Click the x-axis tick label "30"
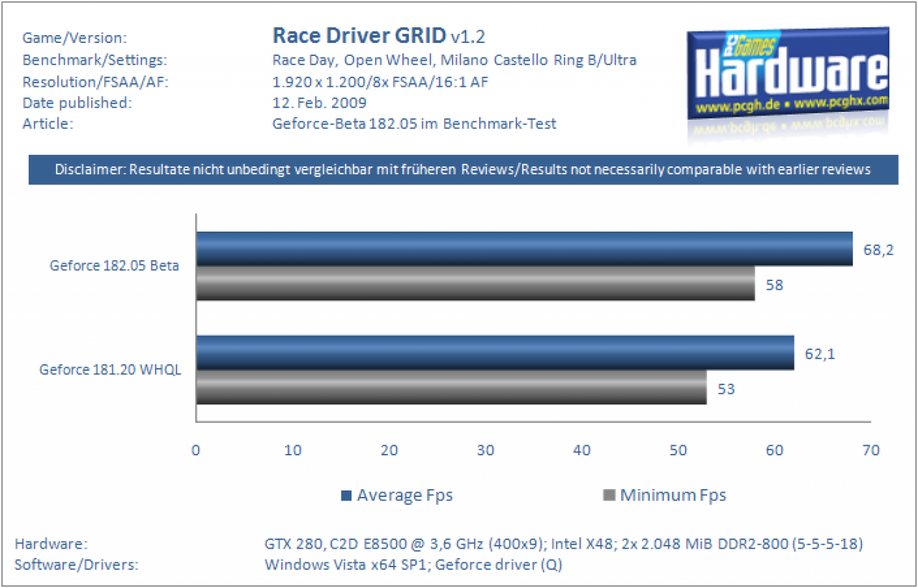Screen dimensions: 918x588 pyautogui.click(x=486, y=450)
